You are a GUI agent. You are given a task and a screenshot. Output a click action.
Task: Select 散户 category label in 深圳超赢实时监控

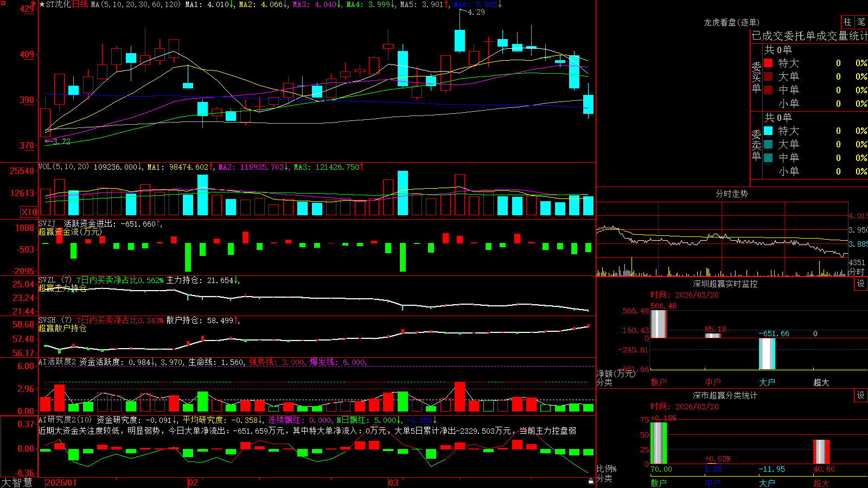pos(659,382)
